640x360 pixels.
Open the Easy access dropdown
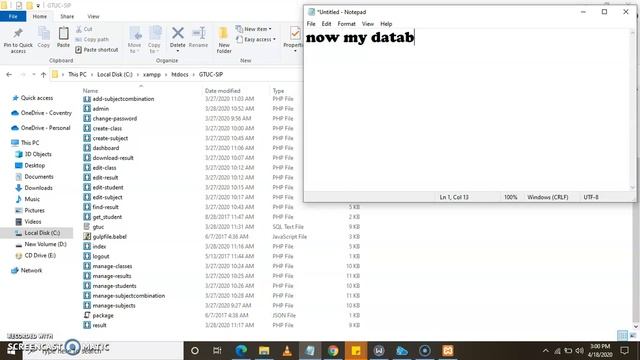256,39
